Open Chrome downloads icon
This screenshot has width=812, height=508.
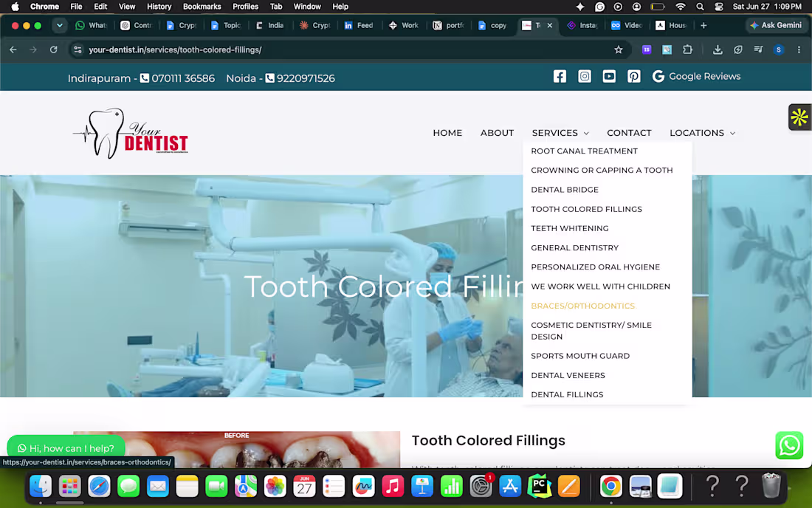click(718, 49)
